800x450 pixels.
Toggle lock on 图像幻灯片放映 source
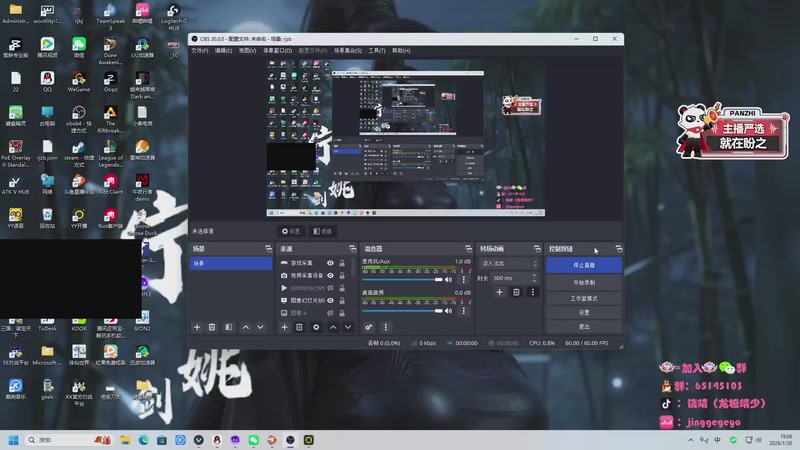[x=342, y=301]
